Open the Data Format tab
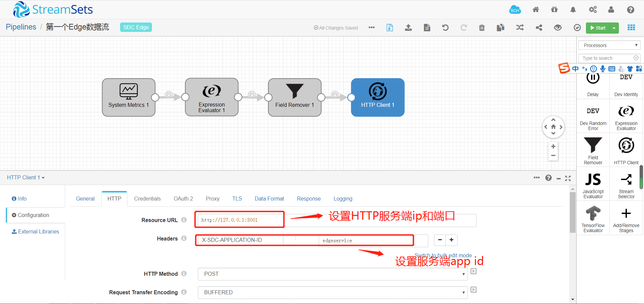The height and width of the screenshot is (304, 644). click(269, 199)
